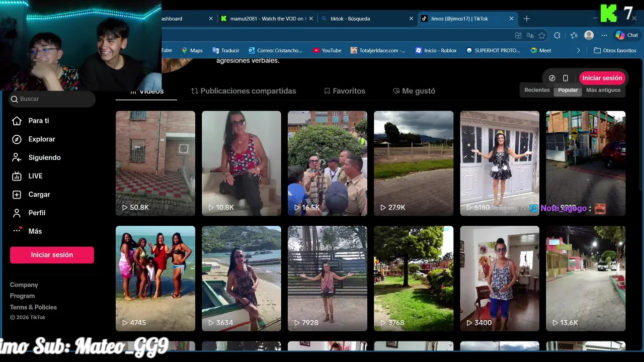The height and width of the screenshot is (362, 644).
Task: Expand the bookmarks overflow chevron
Action: tap(578, 50)
